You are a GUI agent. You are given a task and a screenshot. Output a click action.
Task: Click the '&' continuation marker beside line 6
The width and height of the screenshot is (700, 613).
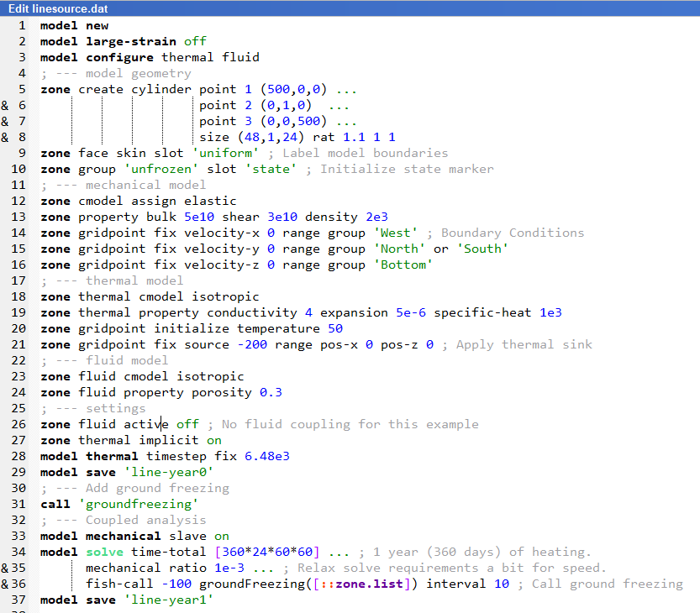(x=4, y=105)
